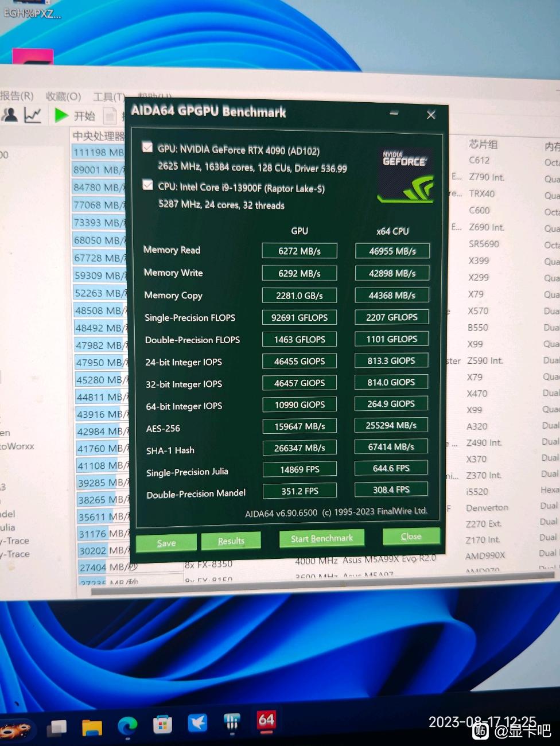Click CPU 64-bit Integer result 264.9 GIOPS
The height and width of the screenshot is (746, 560).
[x=391, y=403]
